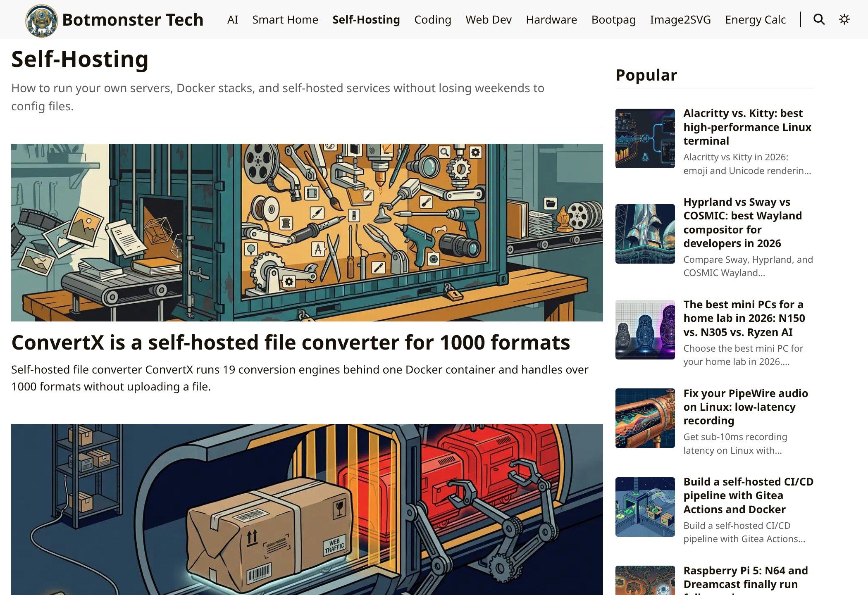Image resolution: width=868 pixels, height=595 pixels.
Task: Open the ConvertX toolbox hero image
Action: 307,233
